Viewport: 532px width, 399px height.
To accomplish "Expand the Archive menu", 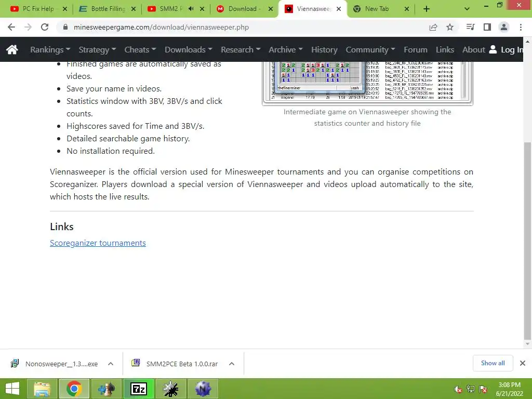I will pyautogui.click(x=286, y=49).
